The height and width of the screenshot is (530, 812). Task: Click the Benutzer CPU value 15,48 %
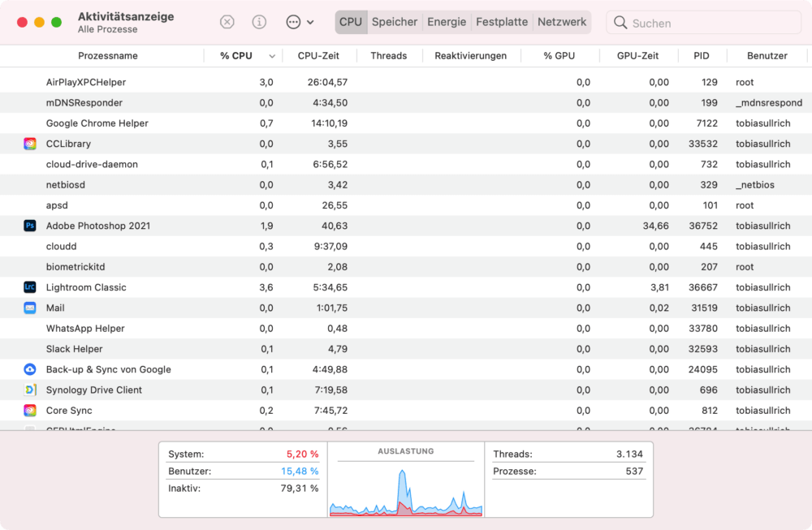[x=300, y=471]
